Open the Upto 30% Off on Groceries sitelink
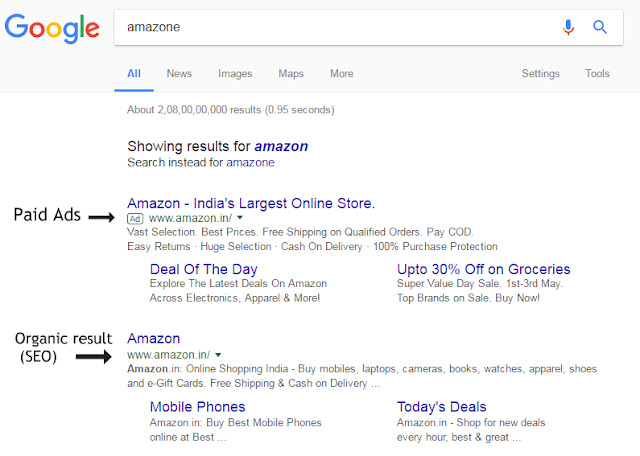Screen dimensions: 640x456 click(x=484, y=269)
